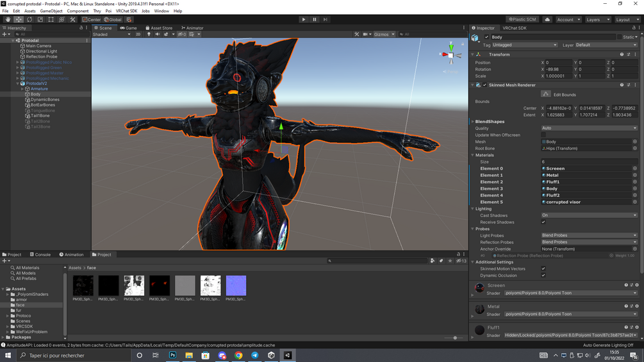
Task: Select the Move tool
Action: click(19, 19)
